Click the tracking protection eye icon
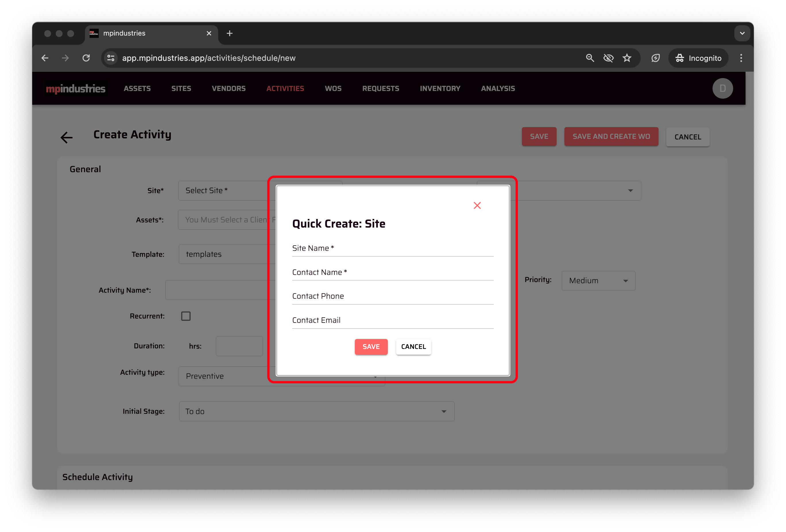 coord(608,58)
